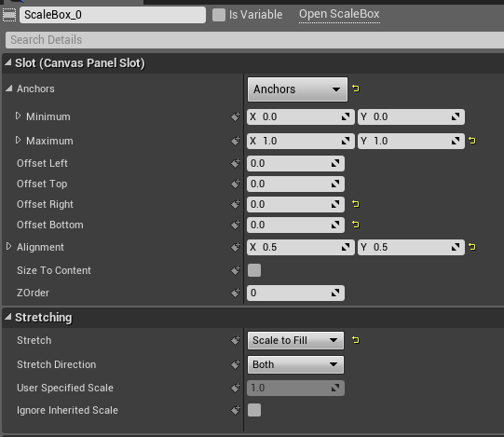Reset the Maximum anchor values to default
504x437 pixels.
pyautogui.click(x=471, y=141)
